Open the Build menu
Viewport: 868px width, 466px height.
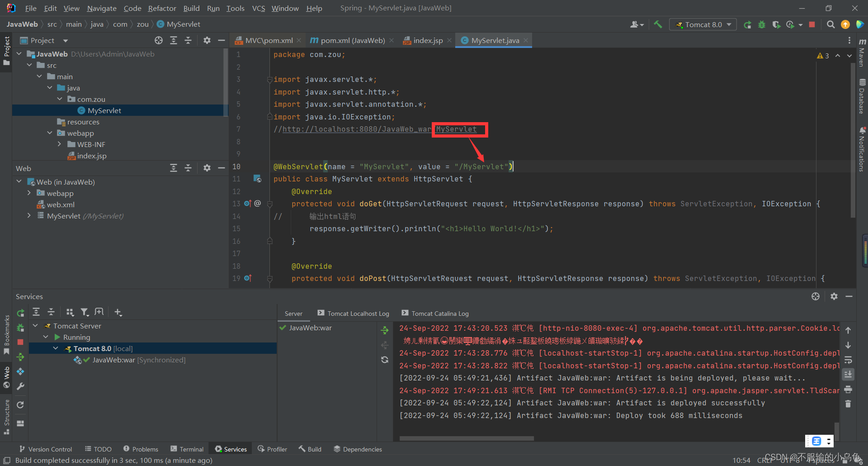(191, 8)
